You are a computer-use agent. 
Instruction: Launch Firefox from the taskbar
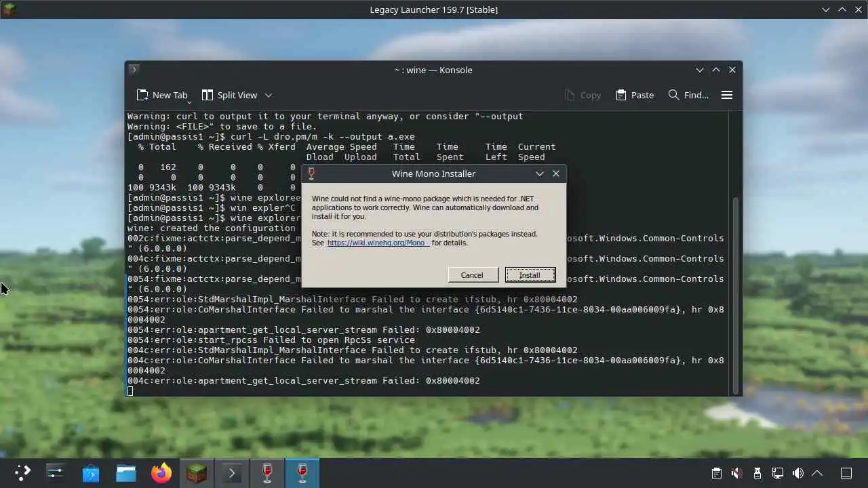click(x=161, y=473)
